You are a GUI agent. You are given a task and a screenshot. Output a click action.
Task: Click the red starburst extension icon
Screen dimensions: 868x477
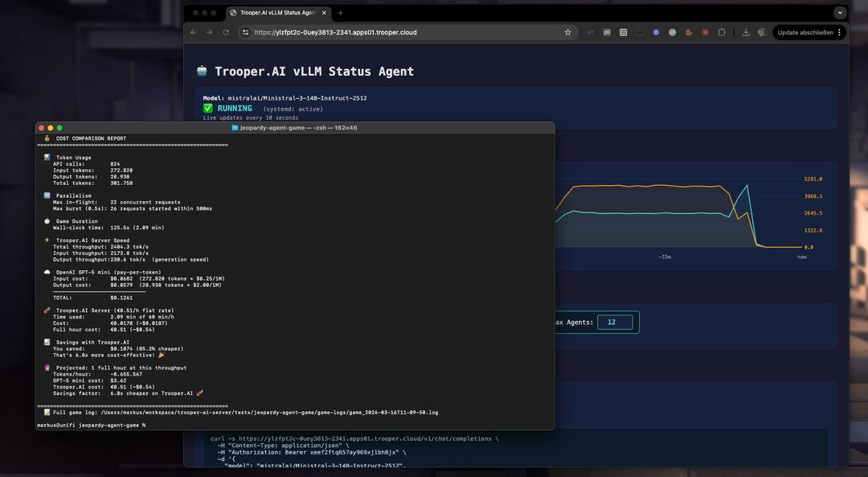705,32
